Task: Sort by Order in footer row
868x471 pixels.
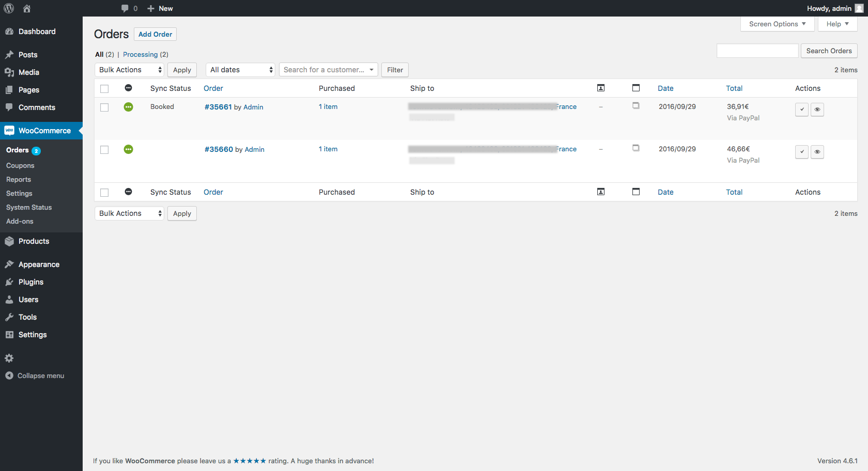Action: coord(213,192)
